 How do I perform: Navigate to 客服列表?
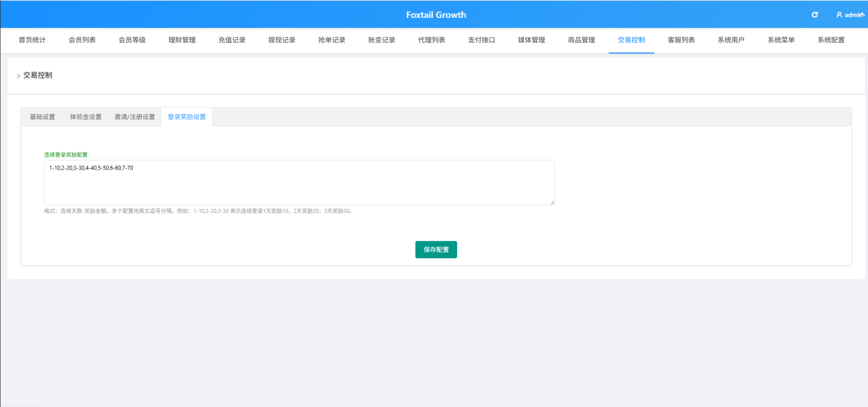[681, 40]
